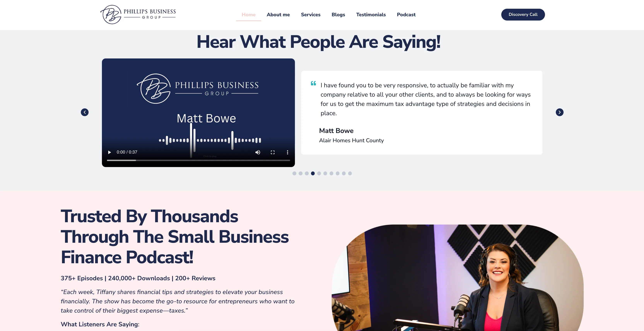644x331 pixels.
Task: Select the sixth testimonial carousel dot
Action: 325,173
